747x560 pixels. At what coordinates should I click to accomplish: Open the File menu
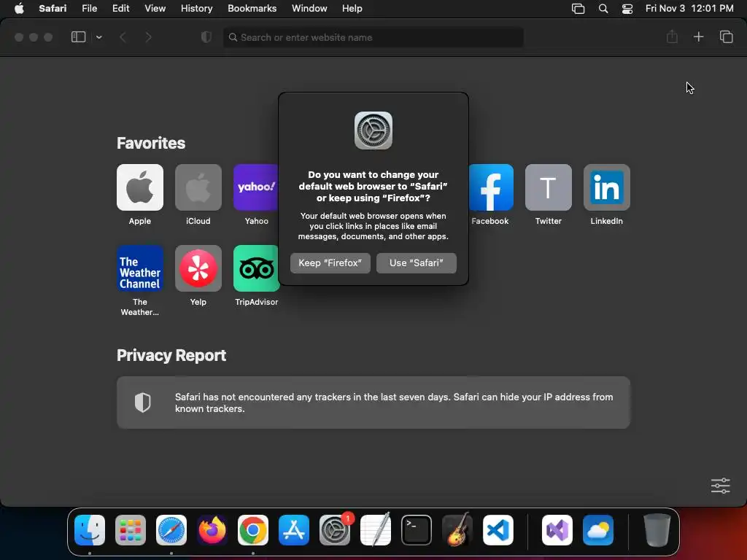pyautogui.click(x=89, y=9)
